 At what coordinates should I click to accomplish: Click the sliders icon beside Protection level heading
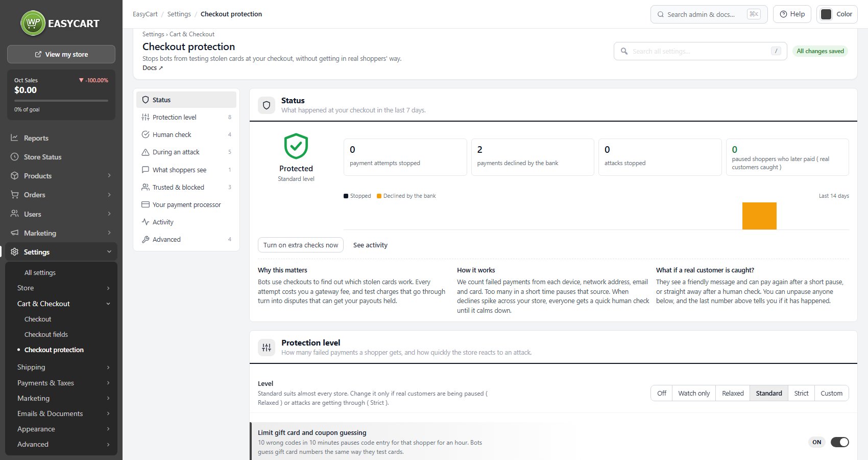[267, 348]
